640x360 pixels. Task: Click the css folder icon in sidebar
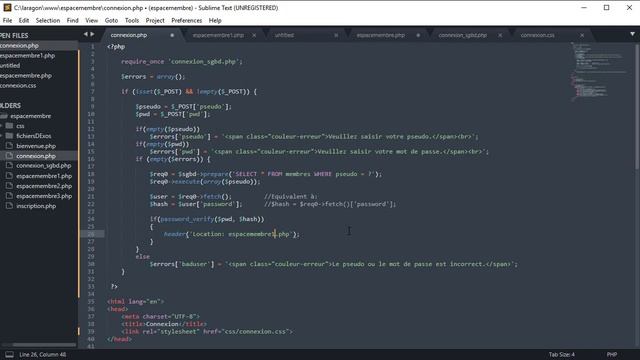click(9, 126)
